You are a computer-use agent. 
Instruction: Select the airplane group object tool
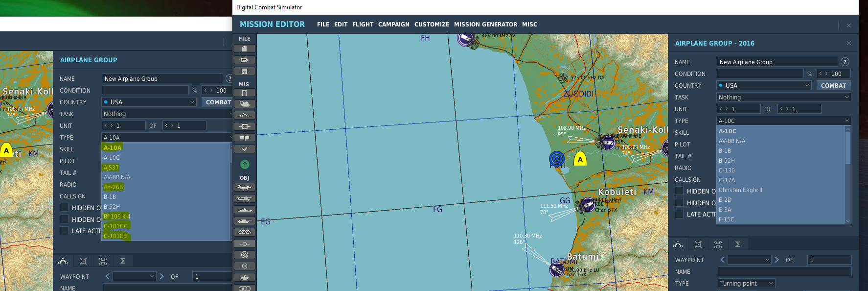244,187
